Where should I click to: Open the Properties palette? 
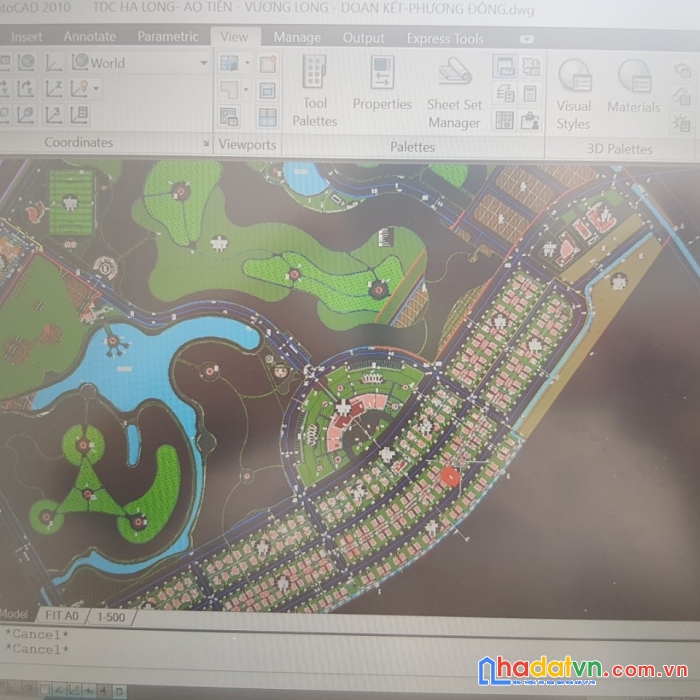click(383, 83)
